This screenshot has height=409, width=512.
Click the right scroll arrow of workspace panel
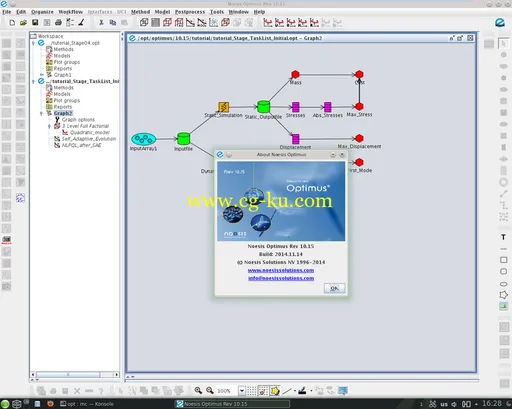pos(116,375)
